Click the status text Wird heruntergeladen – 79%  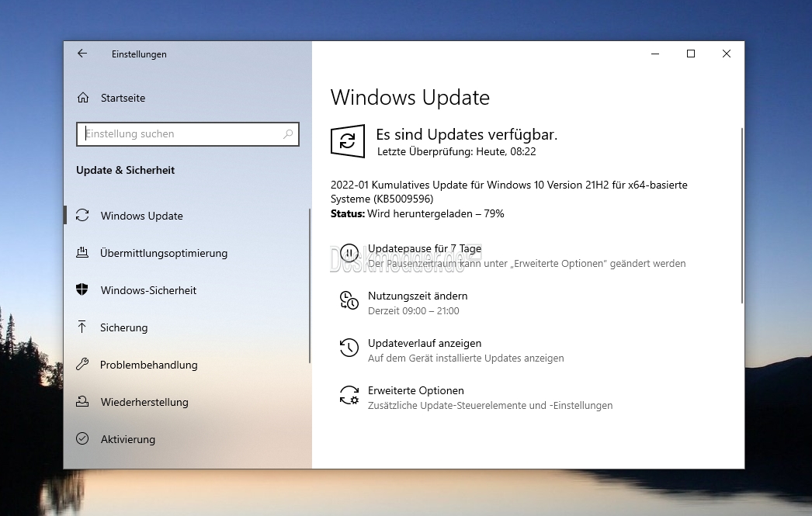click(x=435, y=213)
